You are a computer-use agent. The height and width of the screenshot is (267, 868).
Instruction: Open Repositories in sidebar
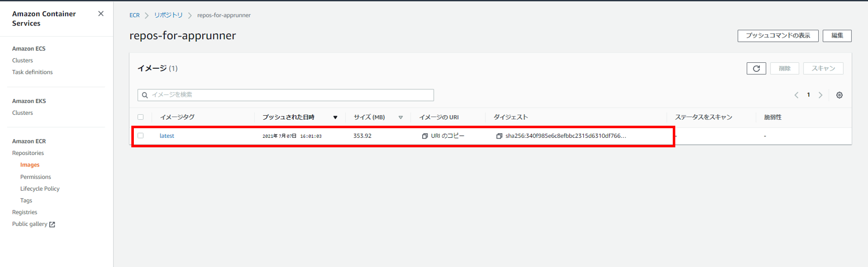coord(28,153)
